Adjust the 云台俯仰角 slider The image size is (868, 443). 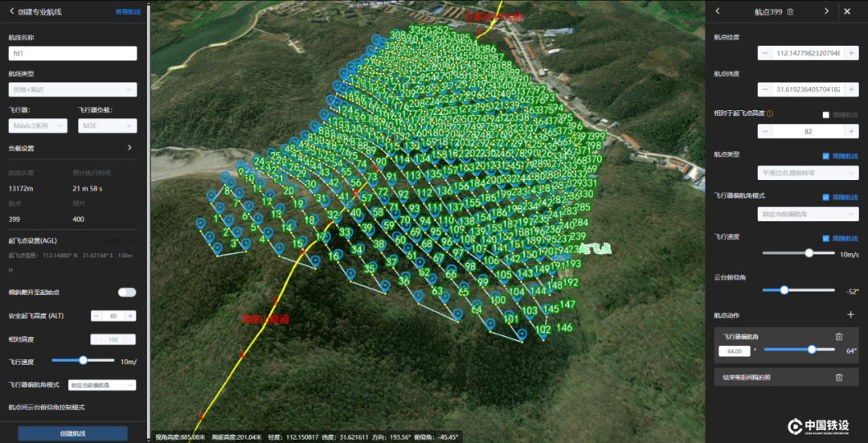coord(784,290)
